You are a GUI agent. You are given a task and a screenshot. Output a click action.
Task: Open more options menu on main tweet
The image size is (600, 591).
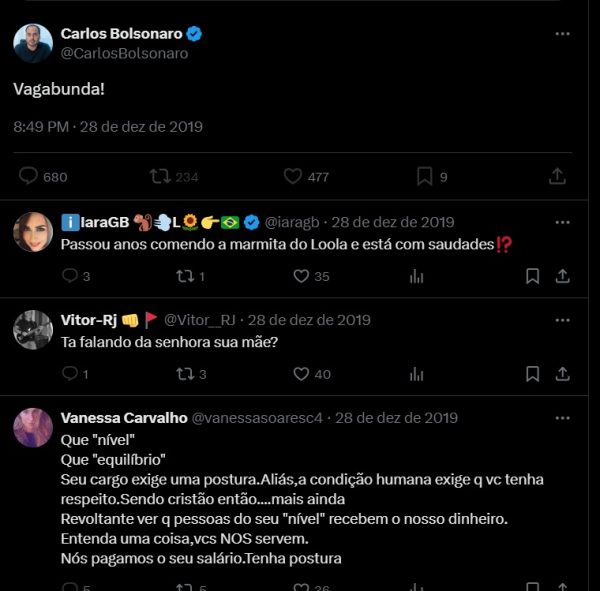tap(563, 34)
